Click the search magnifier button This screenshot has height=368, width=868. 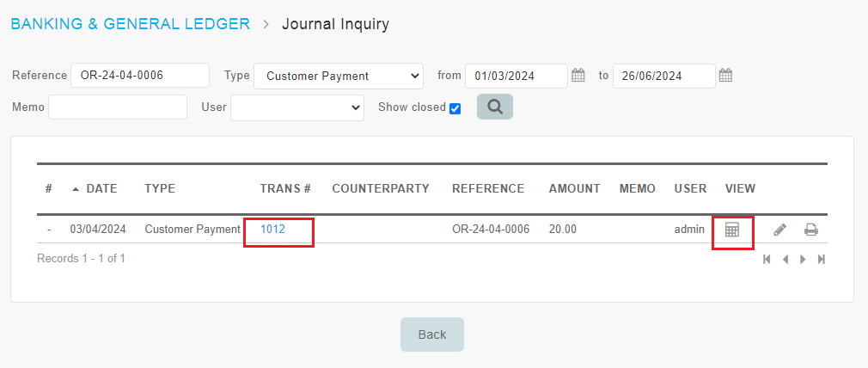point(495,107)
